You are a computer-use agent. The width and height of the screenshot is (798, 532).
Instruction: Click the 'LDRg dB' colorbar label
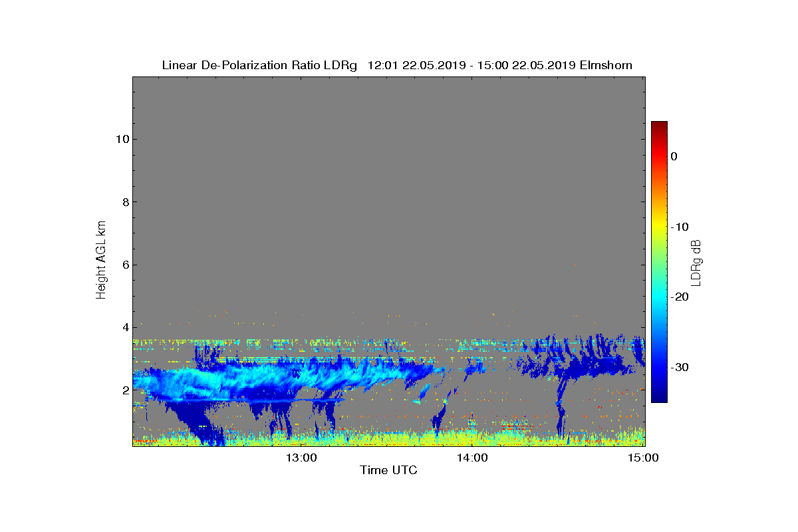(696, 262)
